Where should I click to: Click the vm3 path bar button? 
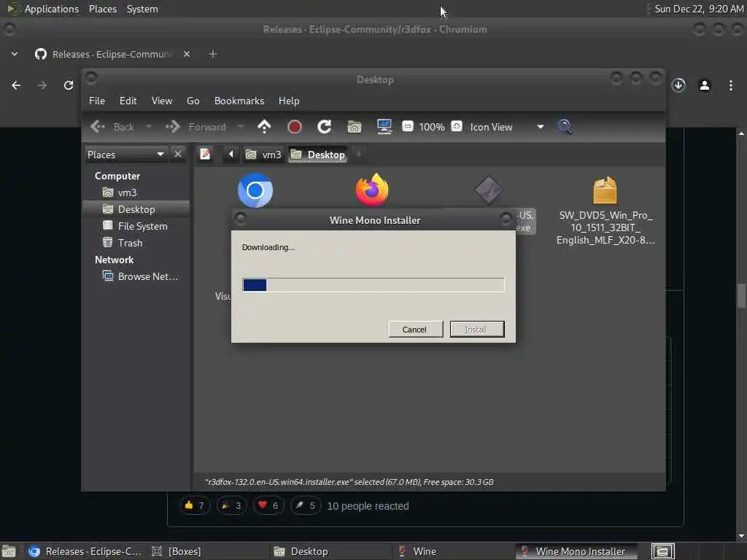pyautogui.click(x=263, y=155)
